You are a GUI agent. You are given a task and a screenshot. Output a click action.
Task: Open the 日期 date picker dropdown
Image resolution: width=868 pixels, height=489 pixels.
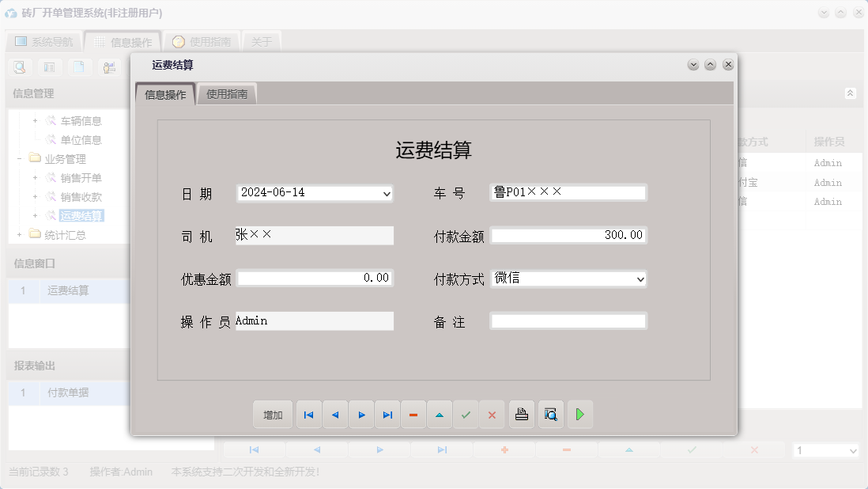pos(386,193)
